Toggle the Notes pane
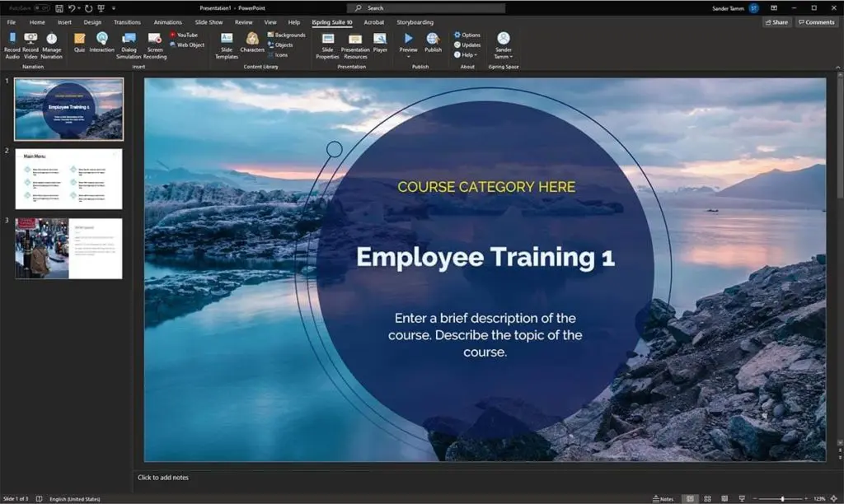 click(663, 498)
